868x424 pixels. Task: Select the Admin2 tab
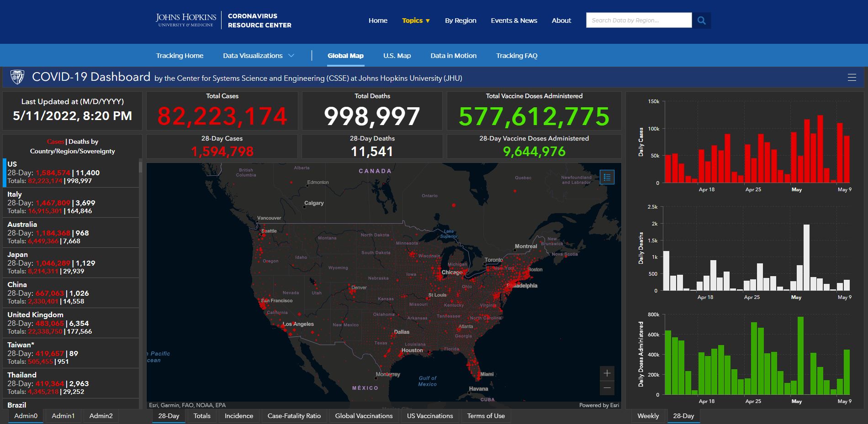tap(101, 416)
